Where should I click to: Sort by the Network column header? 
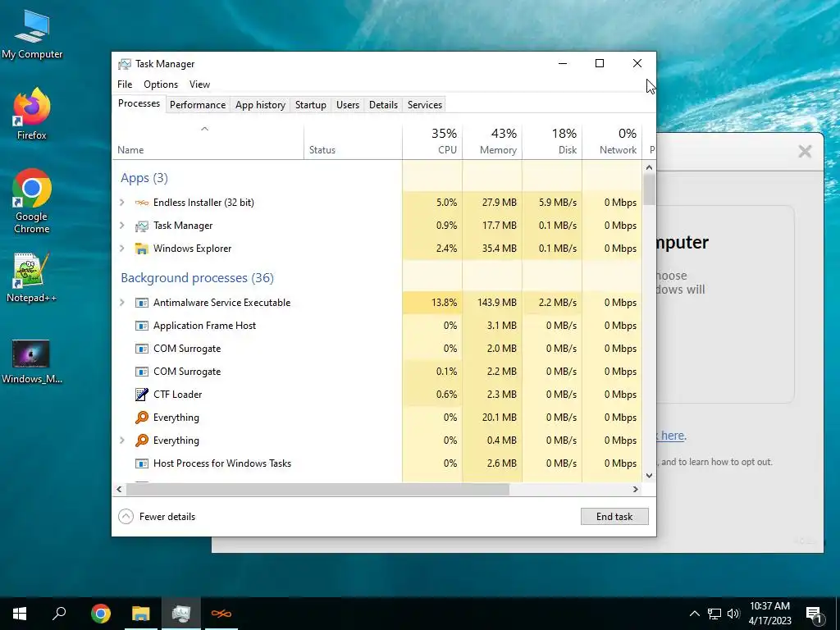coord(612,142)
